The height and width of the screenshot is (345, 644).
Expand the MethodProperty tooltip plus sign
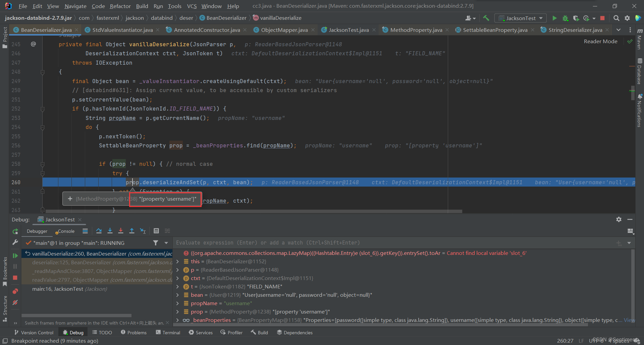pos(70,199)
